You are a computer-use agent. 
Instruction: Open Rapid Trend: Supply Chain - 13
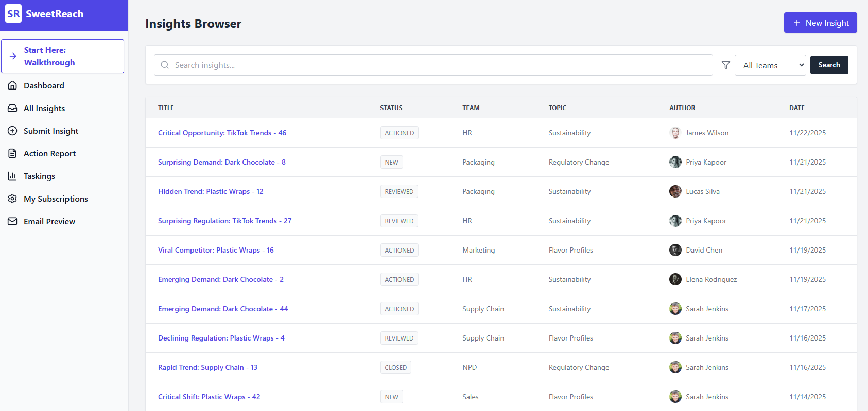click(x=207, y=367)
